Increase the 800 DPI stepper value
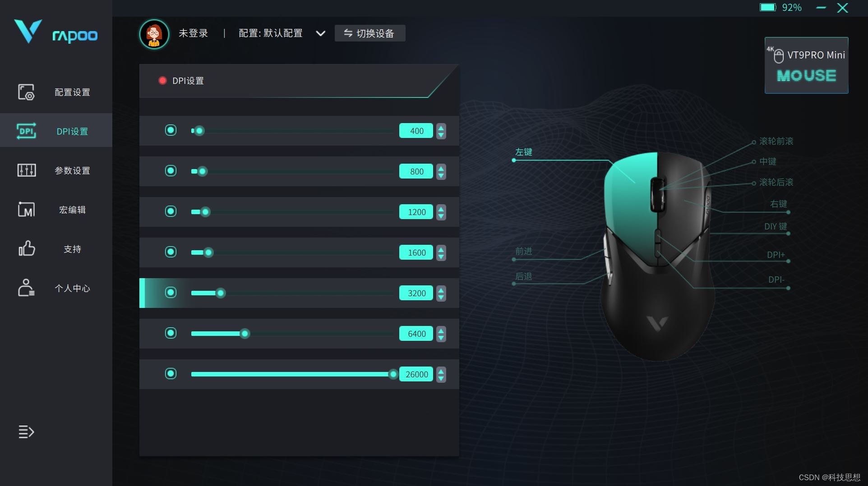This screenshot has height=486, width=868. point(441,168)
